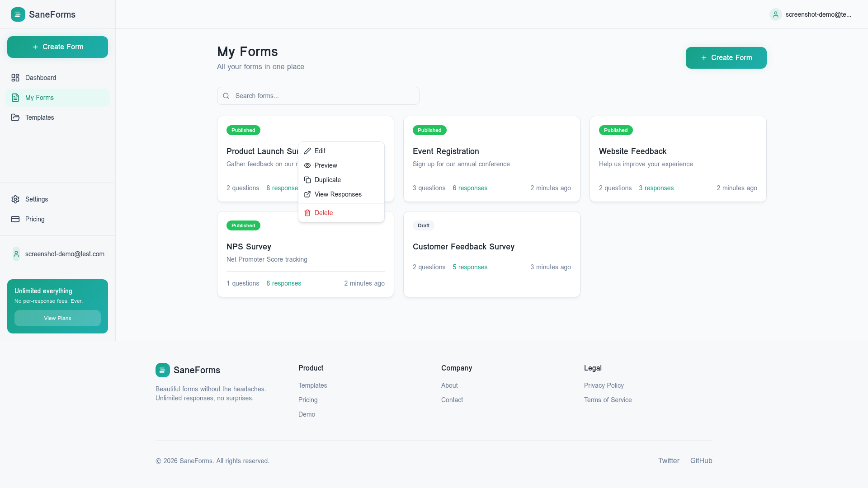Click the pencil Edit icon in menu
Image resolution: width=868 pixels, height=488 pixels.
tap(307, 151)
